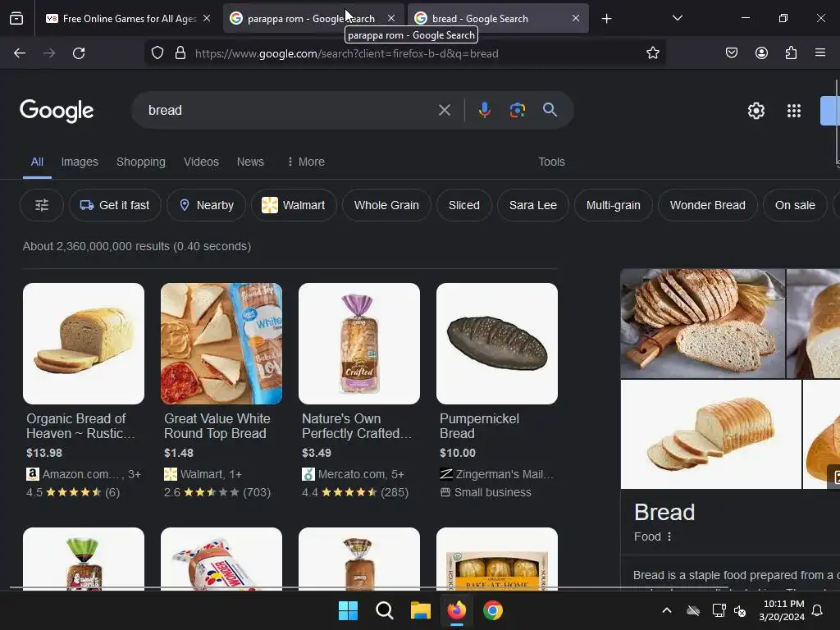This screenshot has width=840, height=630.
Task: Focus the URL address bar
Action: pyautogui.click(x=407, y=53)
